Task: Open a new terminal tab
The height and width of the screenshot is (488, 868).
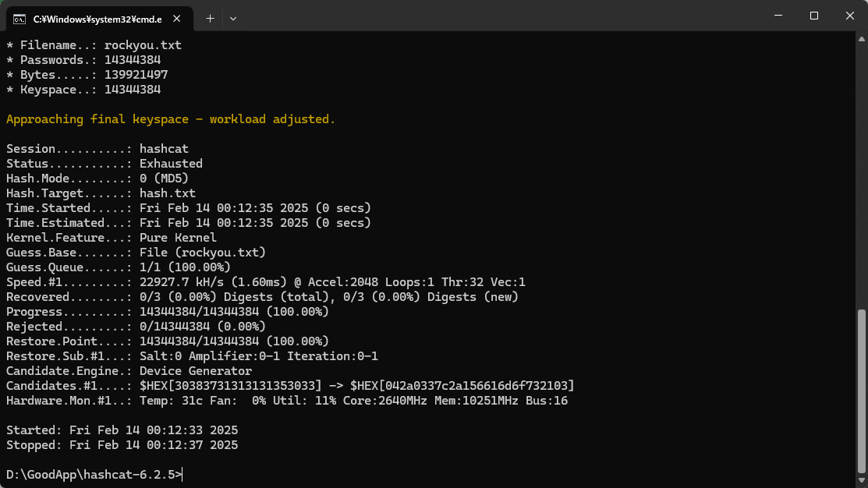Action: click(210, 17)
